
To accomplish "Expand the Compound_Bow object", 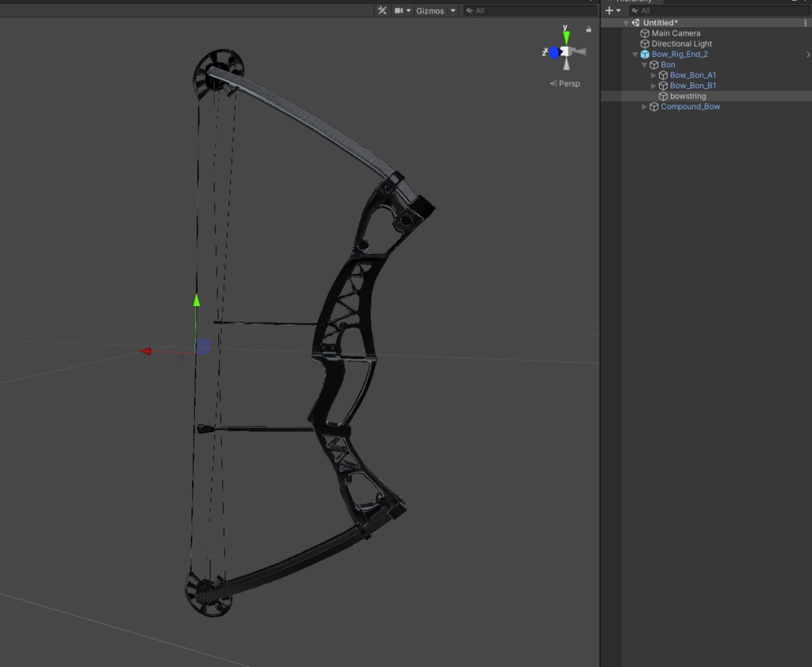I will coord(643,106).
